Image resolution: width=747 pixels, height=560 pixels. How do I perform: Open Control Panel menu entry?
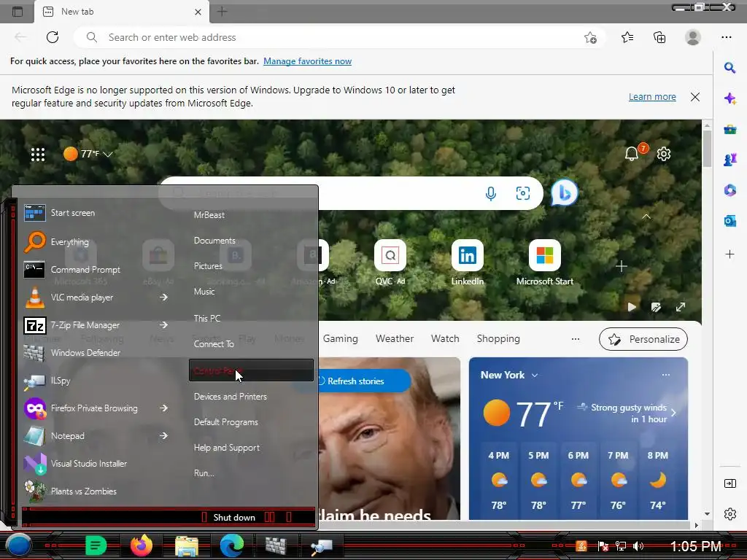click(251, 370)
